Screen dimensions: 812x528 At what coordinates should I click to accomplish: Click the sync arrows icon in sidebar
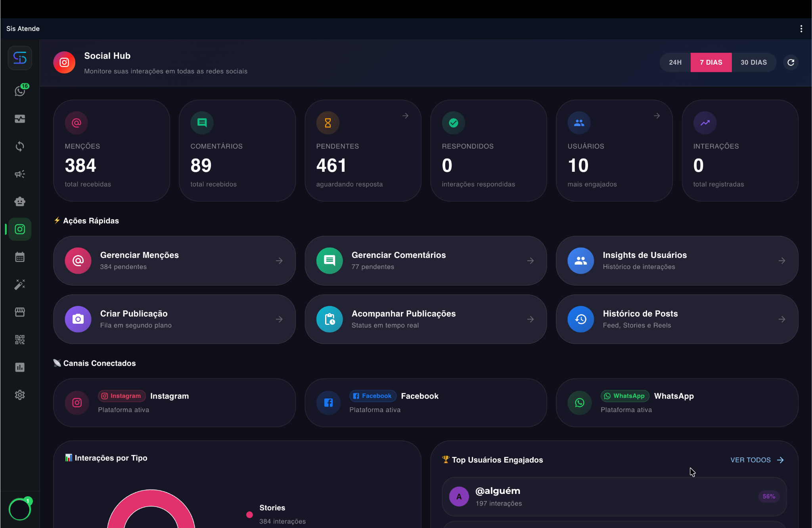pos(20,146)
